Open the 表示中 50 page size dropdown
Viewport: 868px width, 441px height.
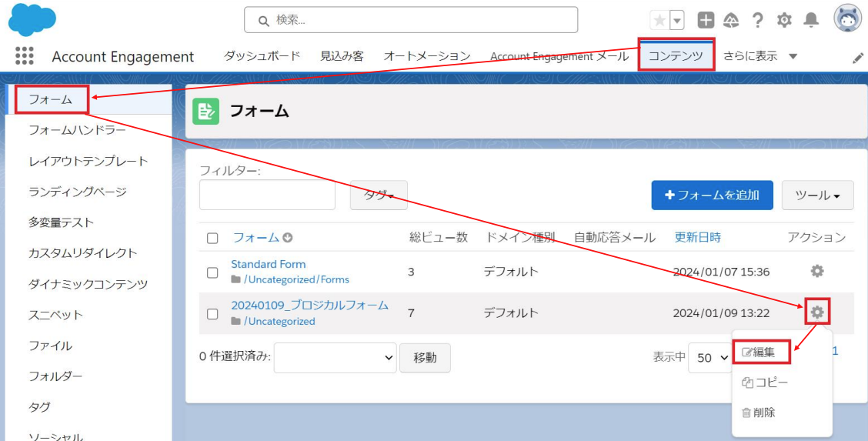point(711,358)
